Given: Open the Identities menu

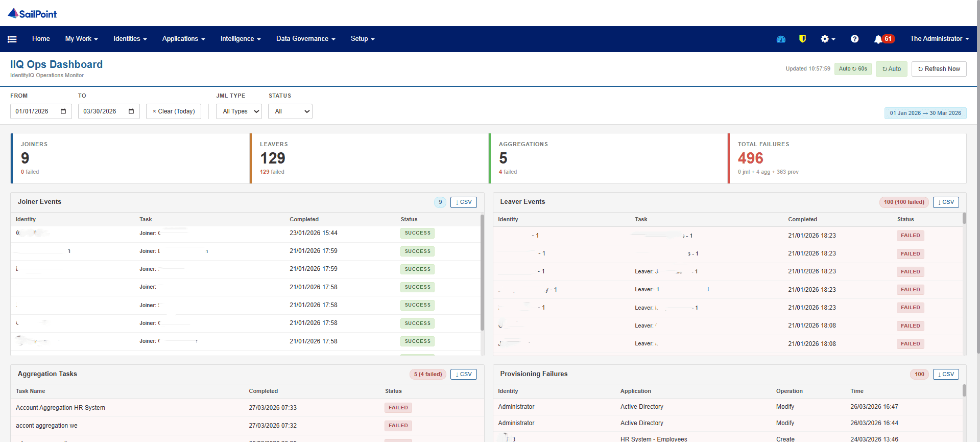Looking at the screenshot, I should pyautogui.click(x=130, y=39).
